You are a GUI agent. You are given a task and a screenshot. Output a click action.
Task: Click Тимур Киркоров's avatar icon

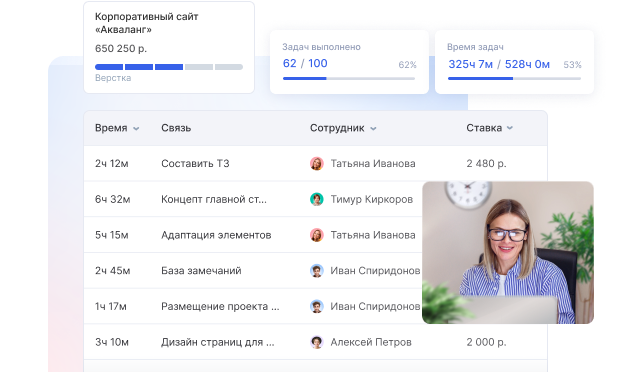coord(316,199)
